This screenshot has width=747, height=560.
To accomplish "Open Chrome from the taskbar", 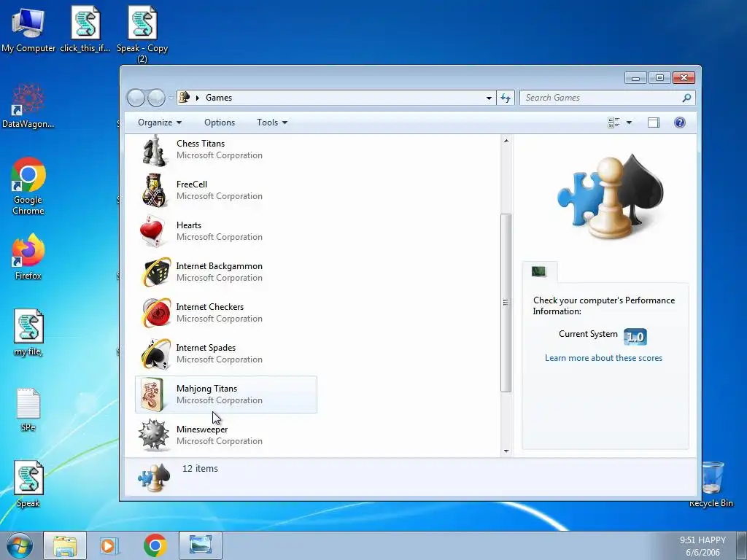I will 155,545.
